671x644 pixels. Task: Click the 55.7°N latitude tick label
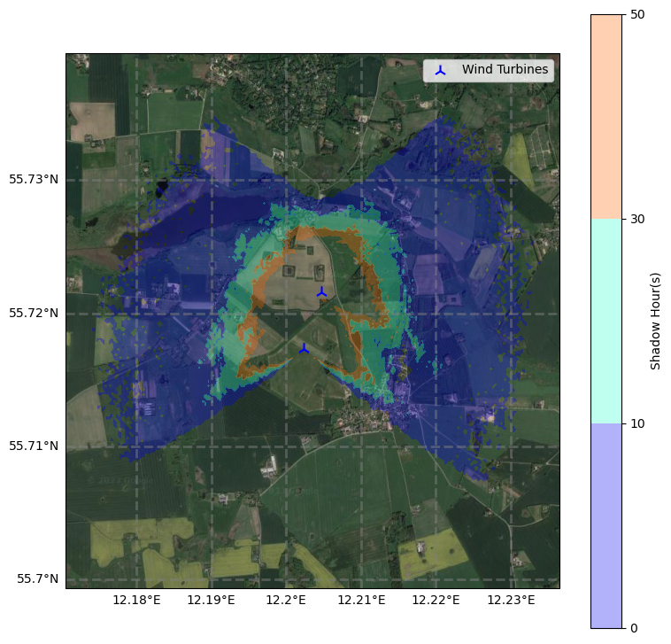pyautogui.click(x=36, y=579)
